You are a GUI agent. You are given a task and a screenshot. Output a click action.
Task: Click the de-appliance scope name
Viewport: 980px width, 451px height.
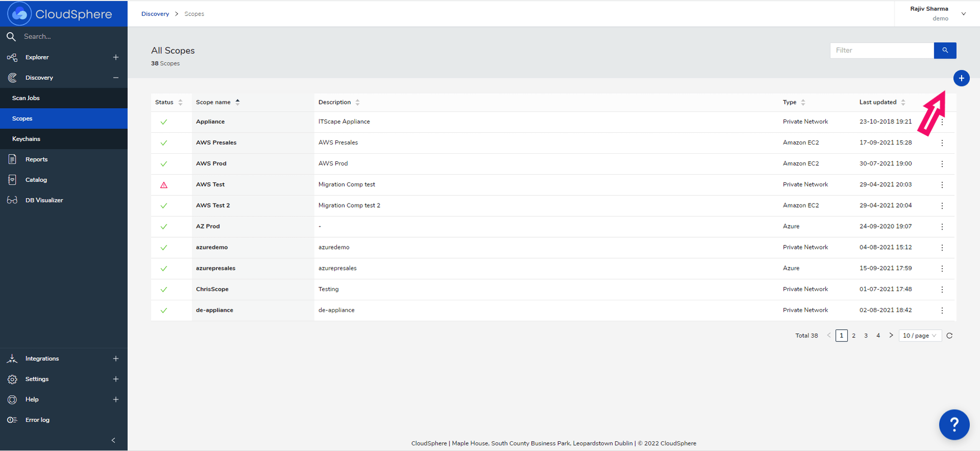pyautogui.click(x=214, y=310)
